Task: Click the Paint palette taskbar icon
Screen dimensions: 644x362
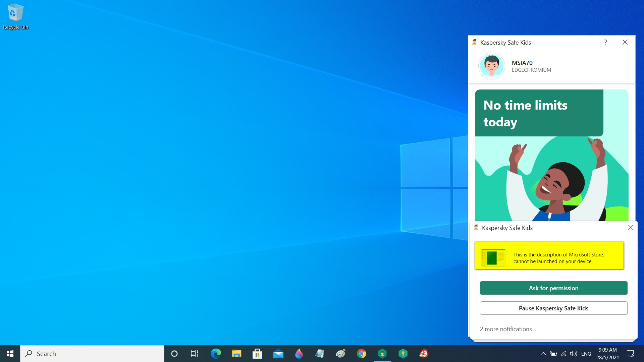Action: 340,354
